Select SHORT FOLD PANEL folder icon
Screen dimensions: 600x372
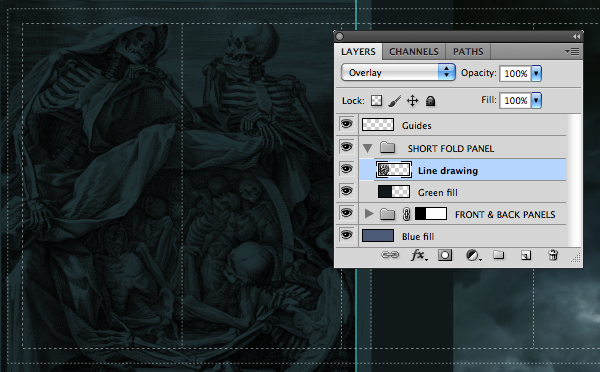[x=387, y=147]
